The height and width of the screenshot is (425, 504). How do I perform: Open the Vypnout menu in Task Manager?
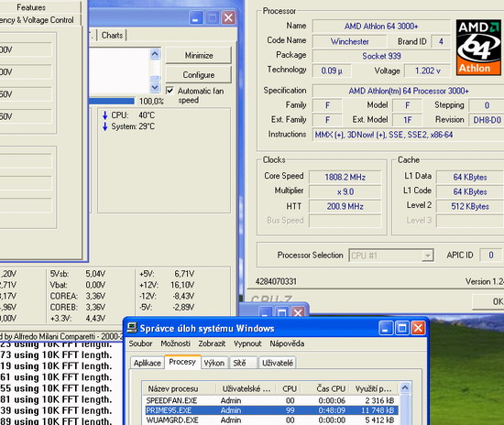coord(247,343)
